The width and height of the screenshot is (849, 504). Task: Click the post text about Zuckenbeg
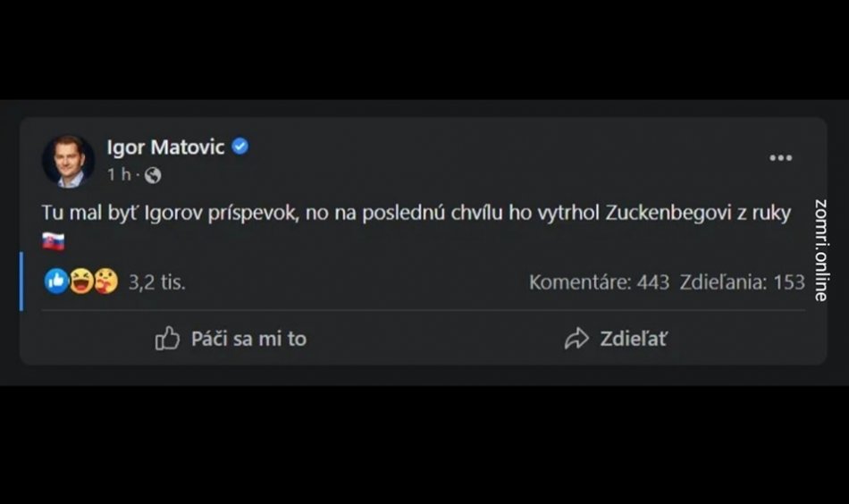click(x=416, y=214)
